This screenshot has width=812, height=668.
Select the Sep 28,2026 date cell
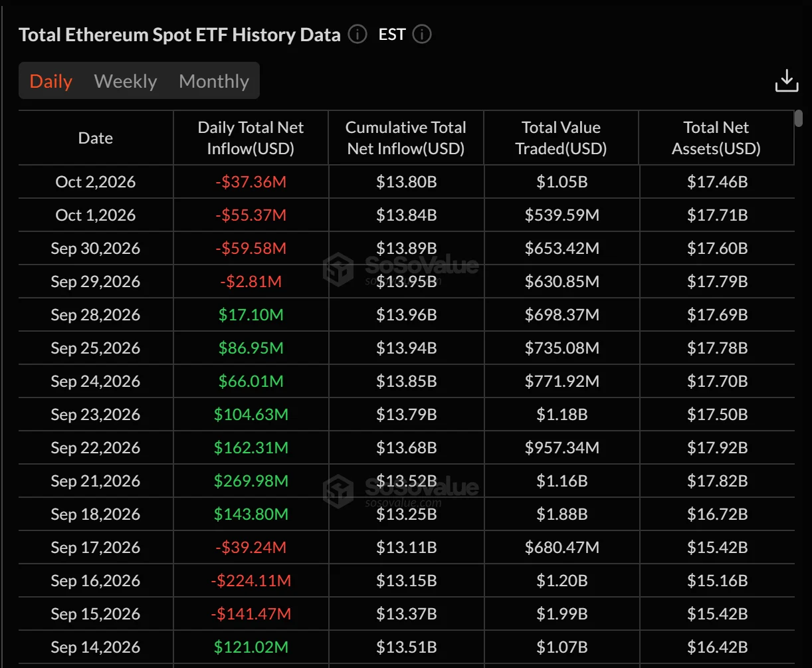tap(96, 314)
